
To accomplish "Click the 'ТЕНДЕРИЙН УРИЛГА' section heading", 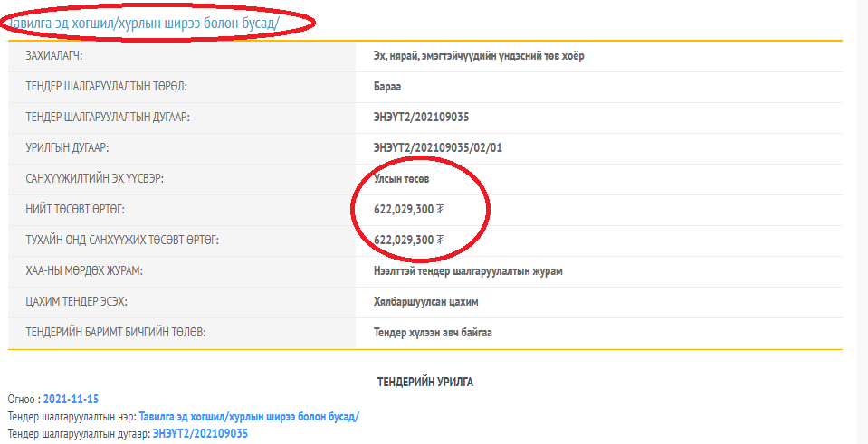I will (425, 382).
